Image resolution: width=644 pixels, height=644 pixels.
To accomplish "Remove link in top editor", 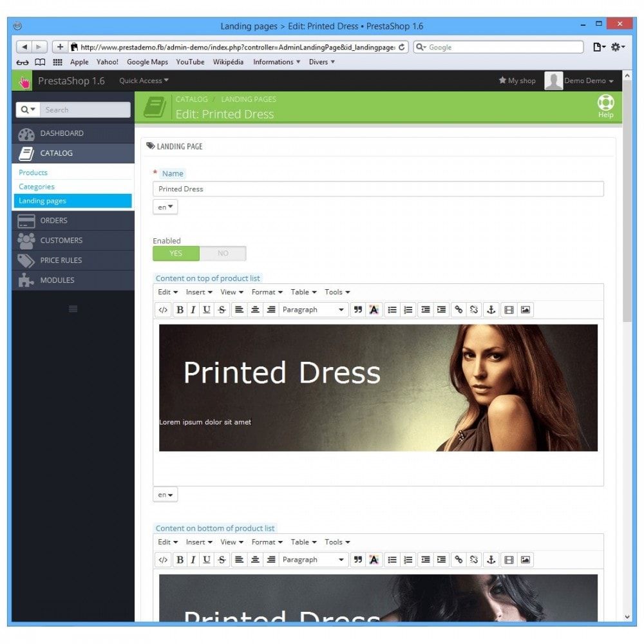I will tap(474, 310).
